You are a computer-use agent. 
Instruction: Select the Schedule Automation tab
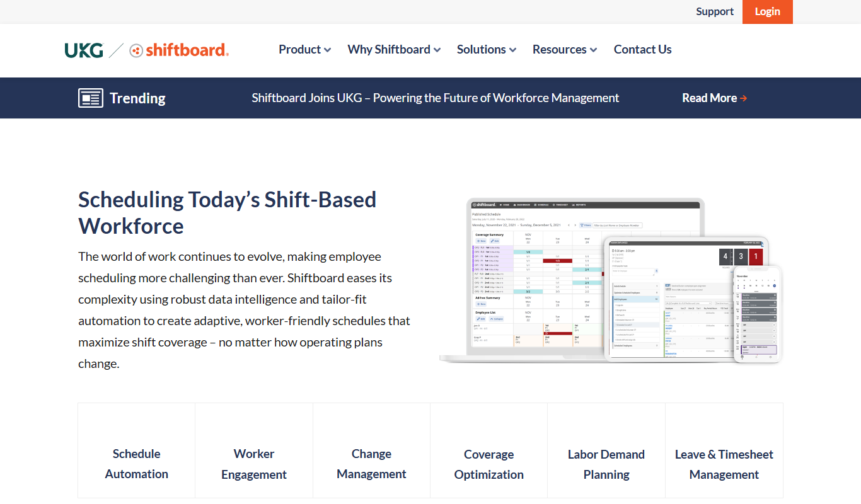tap(137, 450)
